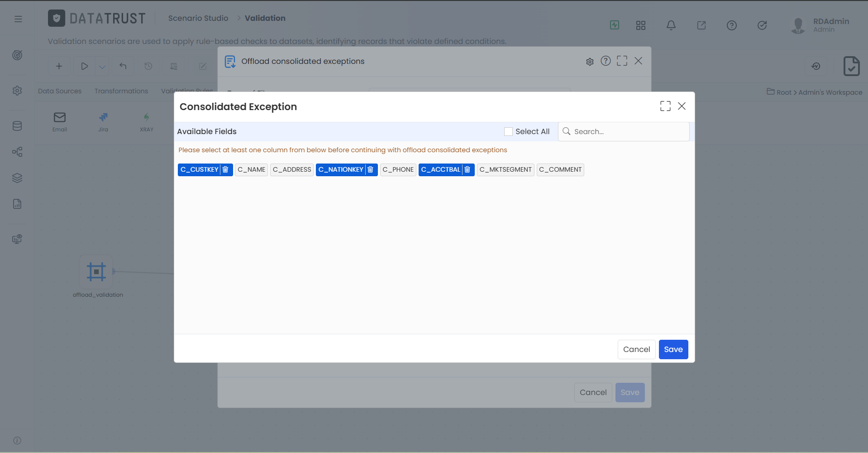The width and height of the screenshot is (868, 453).
Task: Select the C_NAME field chip
Action: pyautogui.click(x=252, y=169)
